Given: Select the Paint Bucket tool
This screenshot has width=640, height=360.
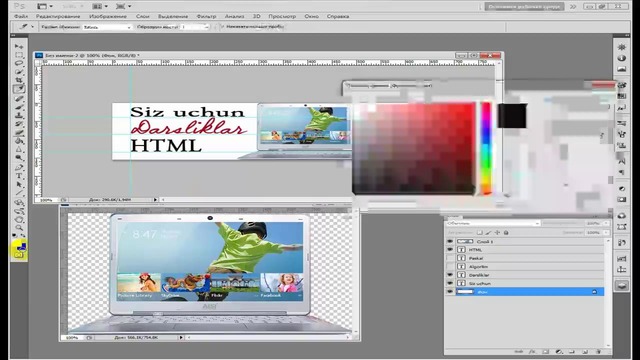Looking at the screenshot, I should pos(19,141).
